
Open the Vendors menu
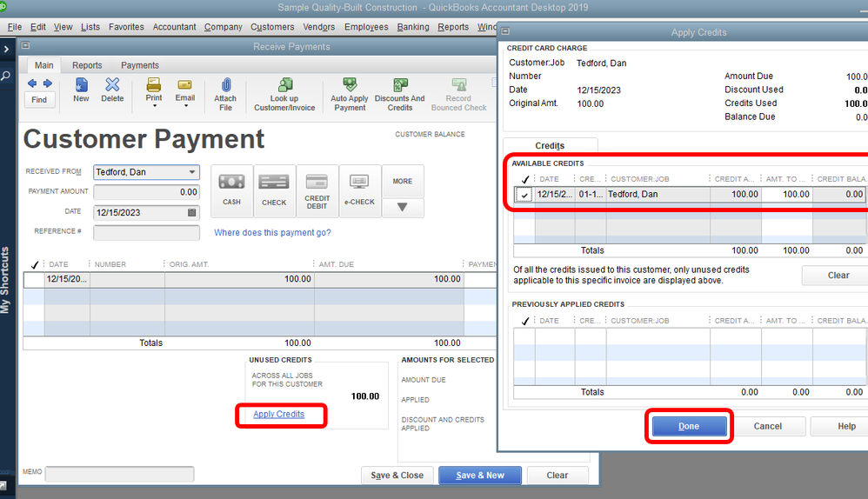pos(319,27)
